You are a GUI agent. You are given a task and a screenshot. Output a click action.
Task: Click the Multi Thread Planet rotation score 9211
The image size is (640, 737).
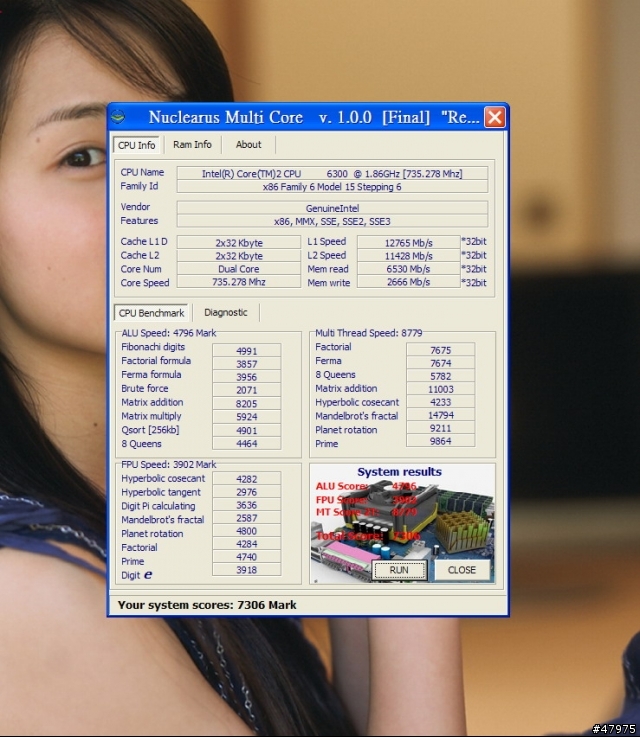(x=440, y=428)
